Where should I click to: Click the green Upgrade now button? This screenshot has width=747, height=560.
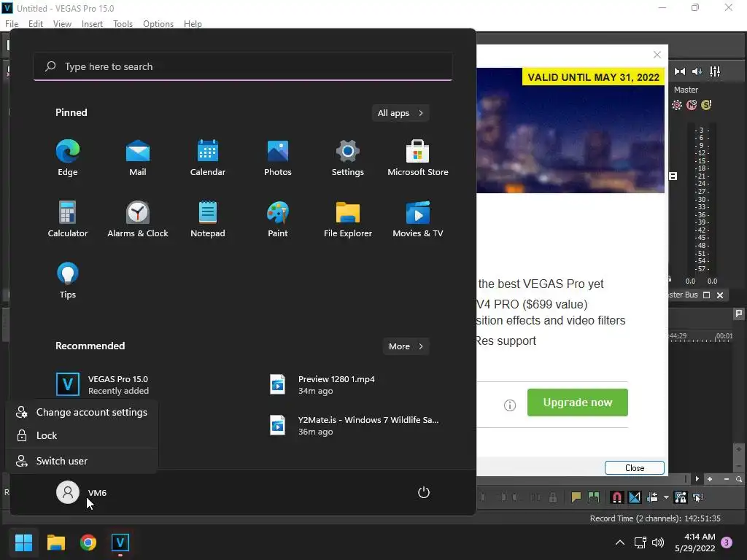[578, 402]
